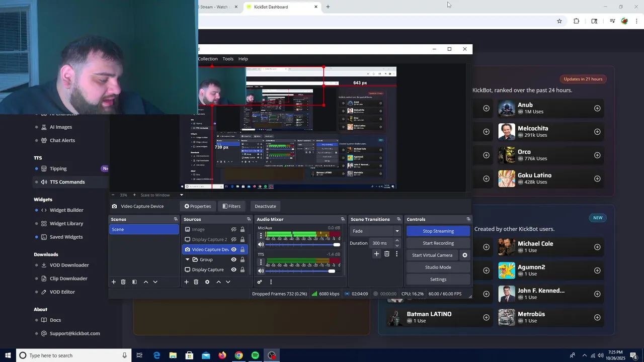The height and width of the screenshot is (362, 644).
Task: Move source up in Sources list
Action: coord(218,282)
